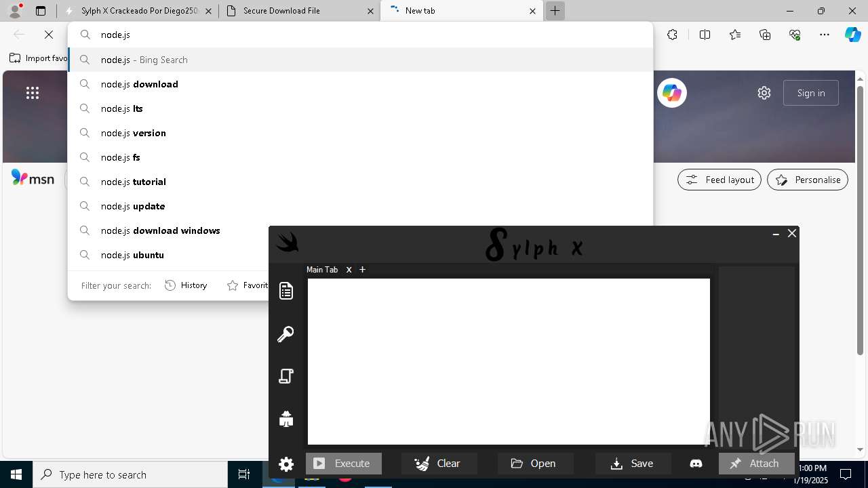This screenshot has width=868, height=488.
Task: Switch to Secure Download File browser tab
Action: [300, 11]
